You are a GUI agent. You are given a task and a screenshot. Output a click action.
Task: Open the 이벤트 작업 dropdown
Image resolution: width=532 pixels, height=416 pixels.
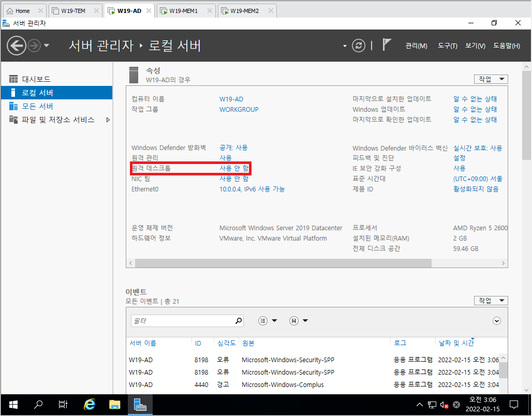coord(491,301)
